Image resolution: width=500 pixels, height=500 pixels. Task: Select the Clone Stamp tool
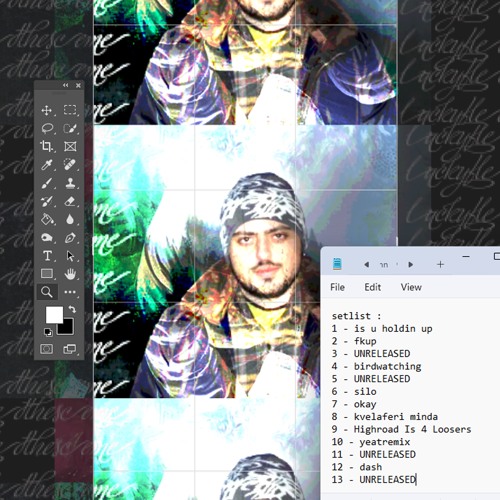click(x=70, y=183)
